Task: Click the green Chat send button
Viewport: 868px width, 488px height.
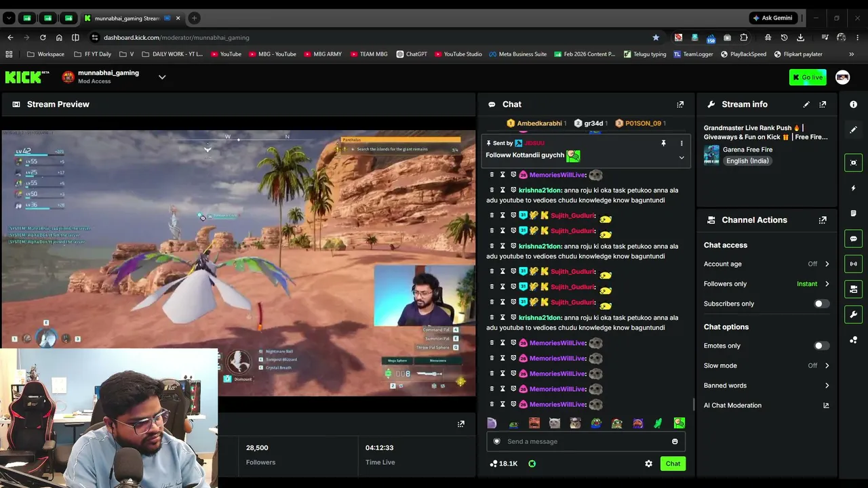Action: coord(673,464)
